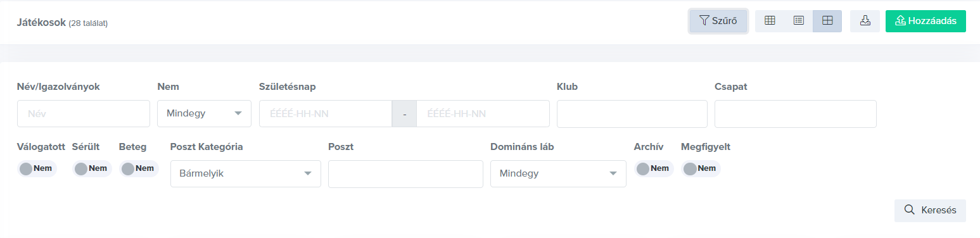Click the Klub input field
This screenshot has height=238, width=980.
pyautogui.click(x=632, y=114)
